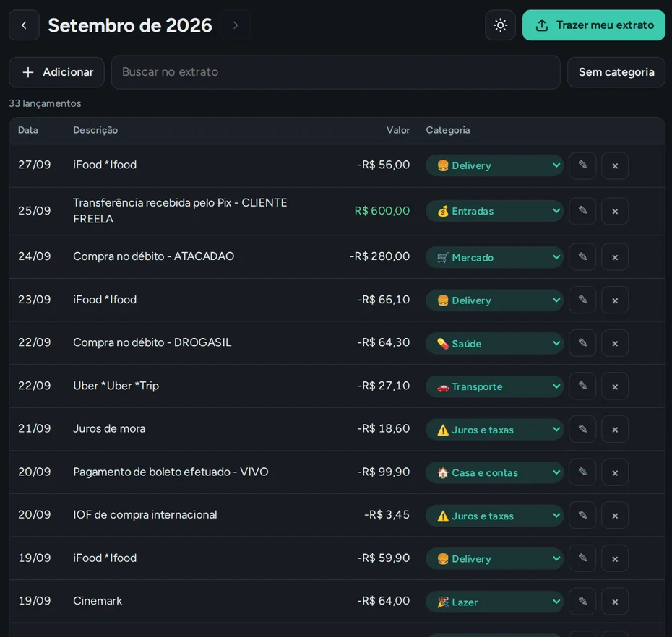Open the Saúde category dropdown
Image resolution: width=672 pixels, height=637 pixels.
[494, 344]
